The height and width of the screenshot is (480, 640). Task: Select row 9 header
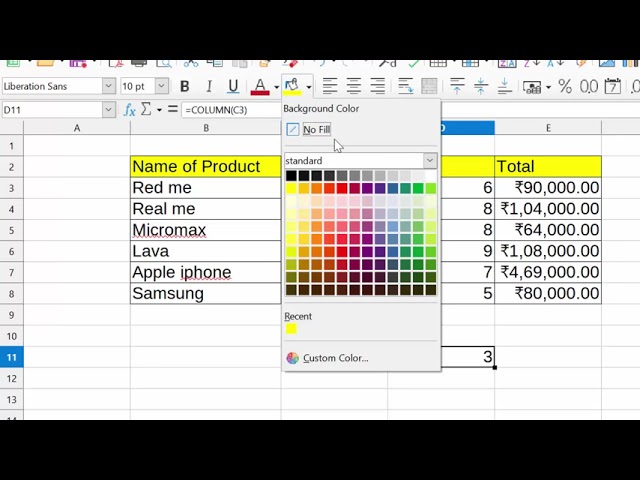[11, 315]
